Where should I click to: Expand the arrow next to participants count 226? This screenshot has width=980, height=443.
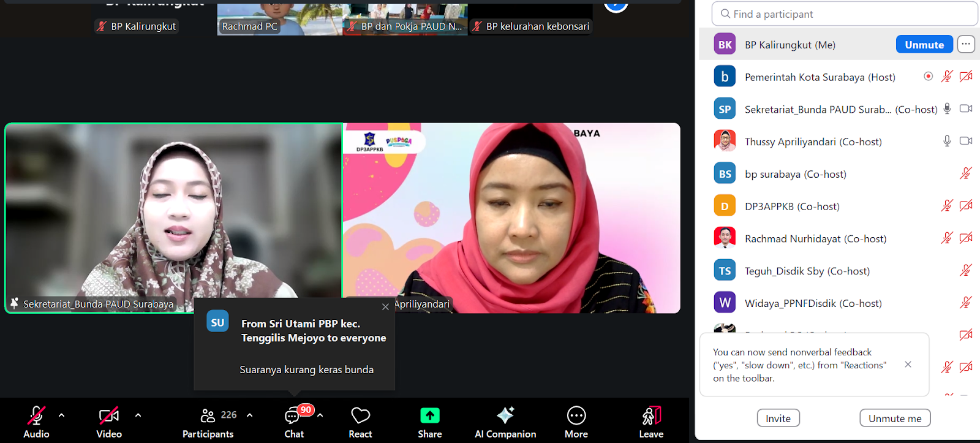point(249,415)
